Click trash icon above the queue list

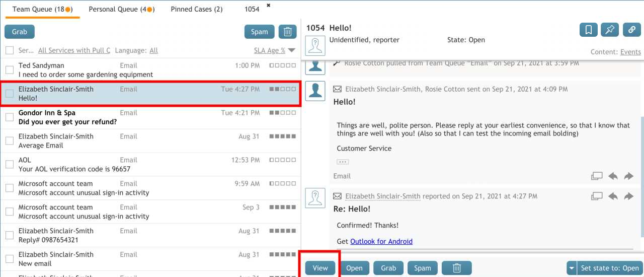pyautogui.click(x=287, y=32)
